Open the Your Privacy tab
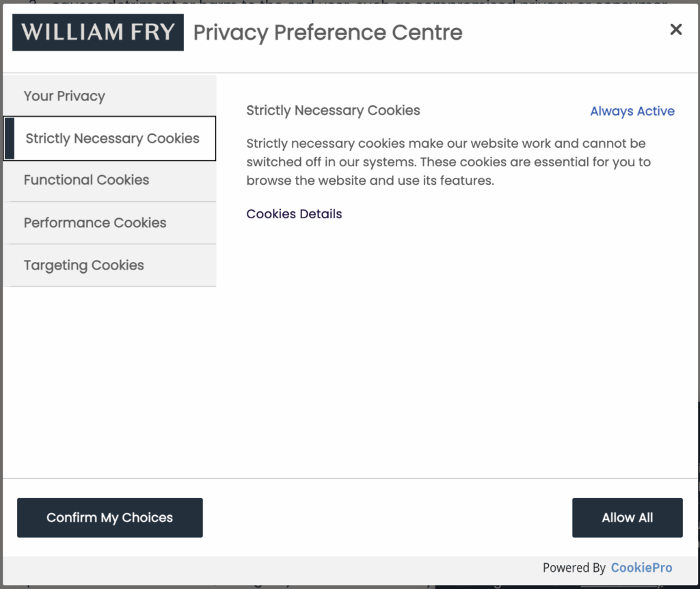Screen dimensions: 700x589 pos(64,96)
